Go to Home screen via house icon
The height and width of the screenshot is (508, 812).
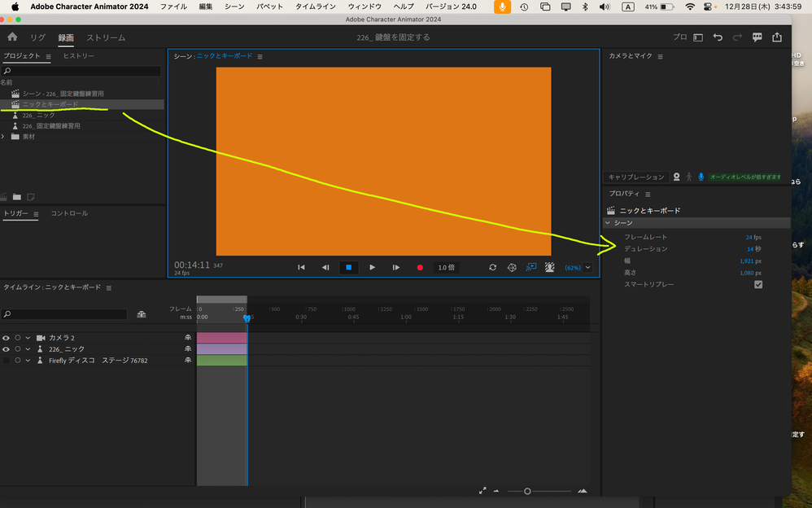[12, 37]
